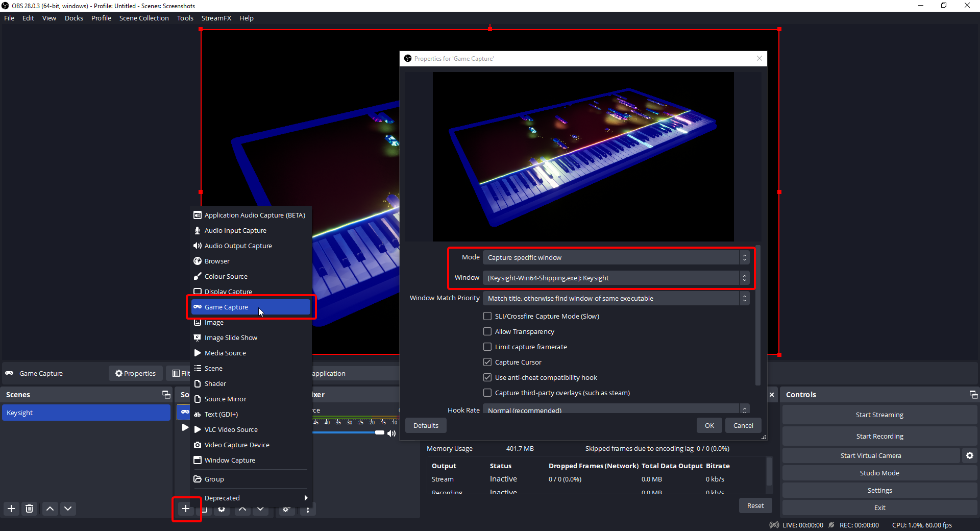This screenshot has width=980, height=531.
Task: Enable Limit capture framerate checkbox
Action: (487, 347)
